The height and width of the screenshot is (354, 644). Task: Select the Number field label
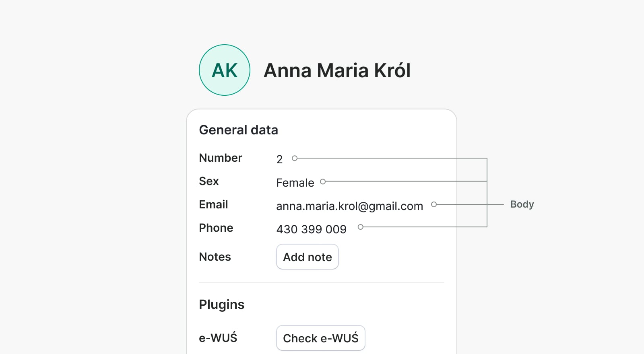coord(221,158)
